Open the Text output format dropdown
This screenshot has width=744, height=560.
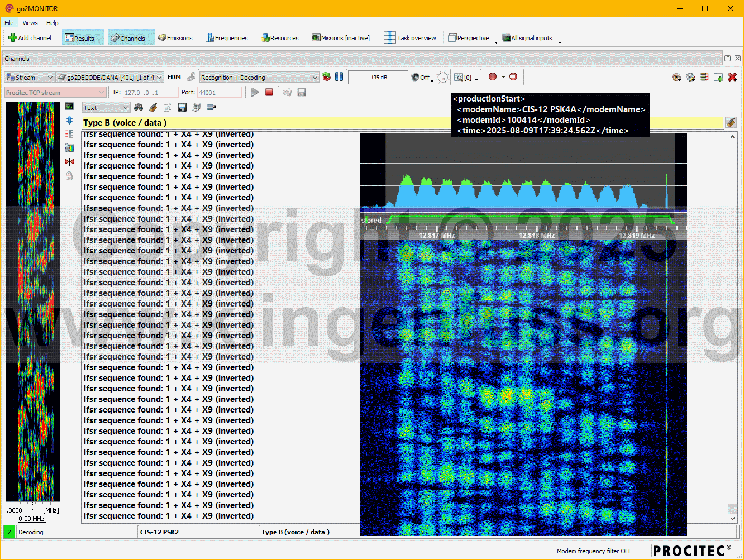coord(106,108)
